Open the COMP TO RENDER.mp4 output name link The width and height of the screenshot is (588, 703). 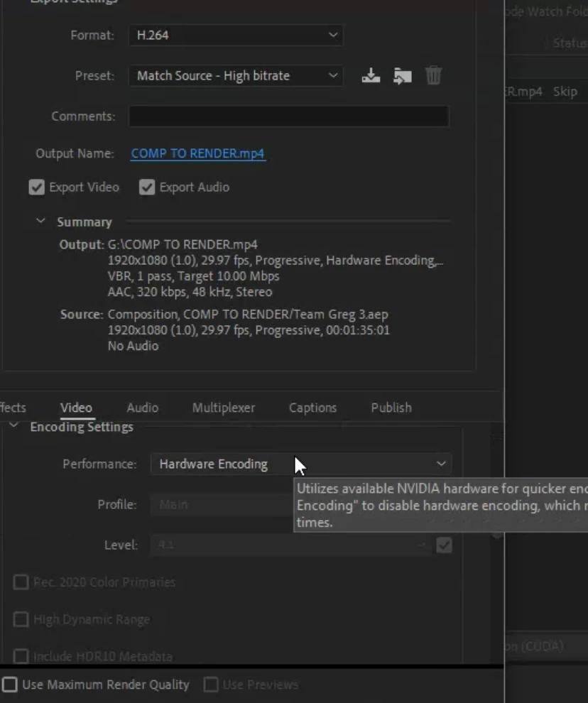[x=198, y=153]
